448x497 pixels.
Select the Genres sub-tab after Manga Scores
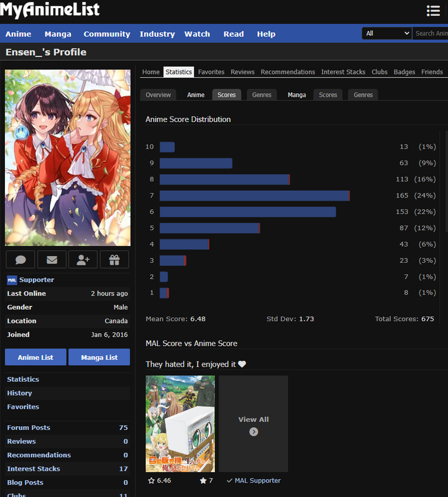pyautogui.click(x=363, y=95)
